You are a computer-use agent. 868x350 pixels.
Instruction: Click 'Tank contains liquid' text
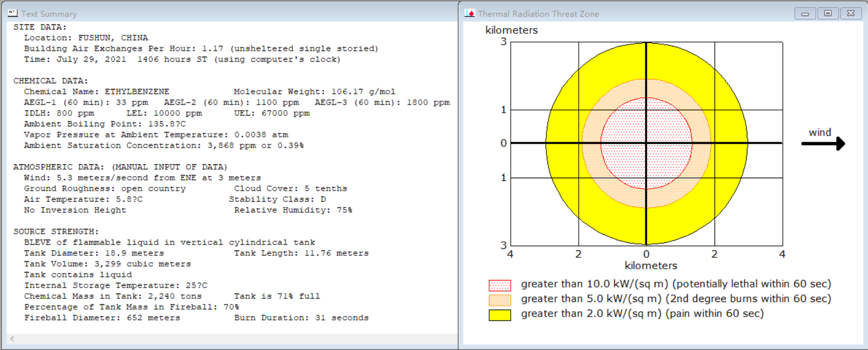pyautogui.click(x=78, y=275)
